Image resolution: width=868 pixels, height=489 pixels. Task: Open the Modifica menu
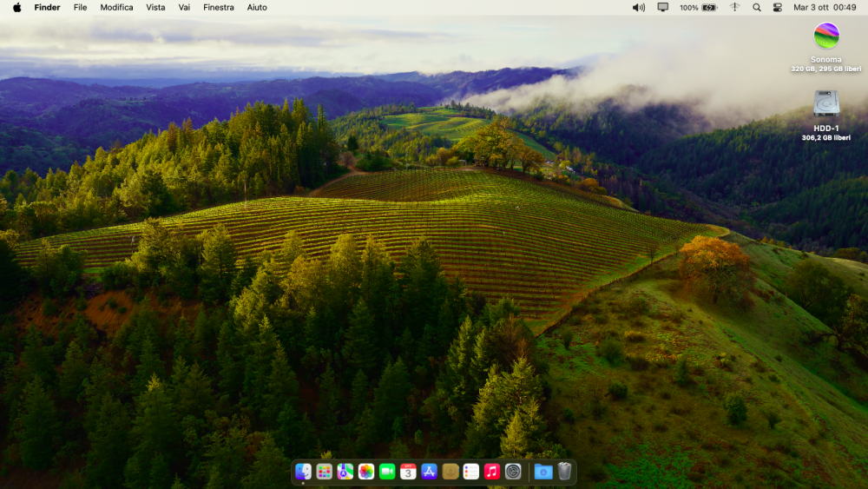pos(116,7)
